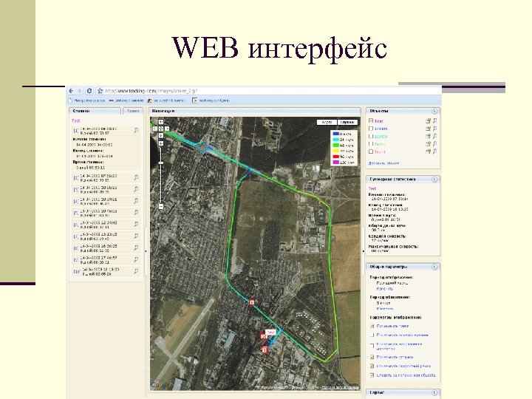Collapse right panel with splitter arrow

tap(363, 251)
